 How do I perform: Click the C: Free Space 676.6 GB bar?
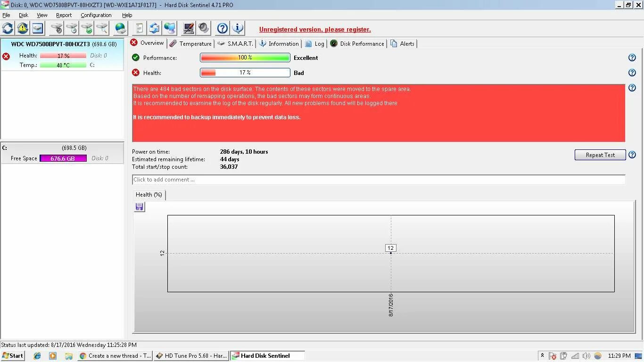63,158
